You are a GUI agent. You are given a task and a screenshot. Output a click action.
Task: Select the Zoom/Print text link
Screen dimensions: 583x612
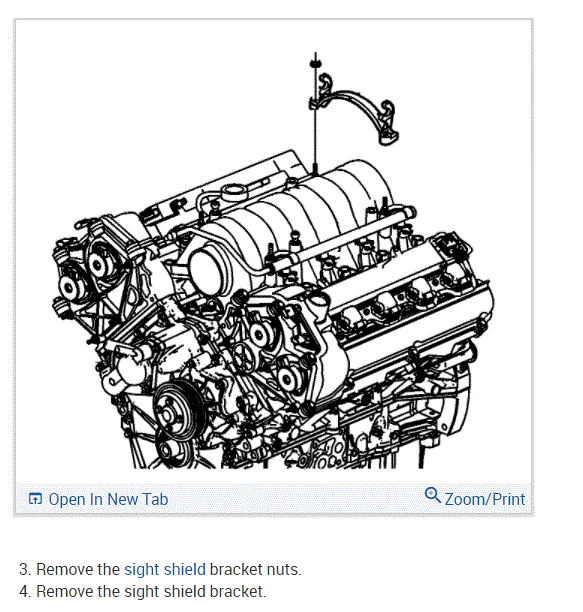pyautogui.click(x=485, y=499)
